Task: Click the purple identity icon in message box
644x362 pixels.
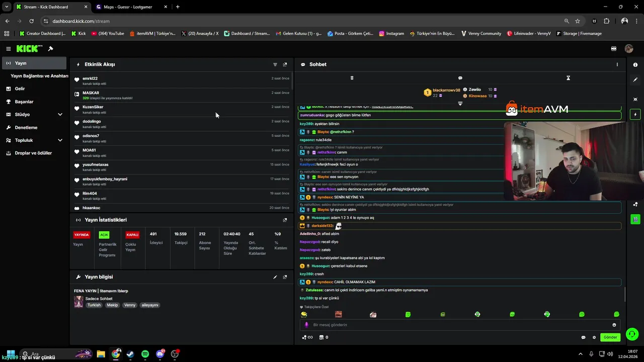Action: pyautogui.click(x=306, y=325)
